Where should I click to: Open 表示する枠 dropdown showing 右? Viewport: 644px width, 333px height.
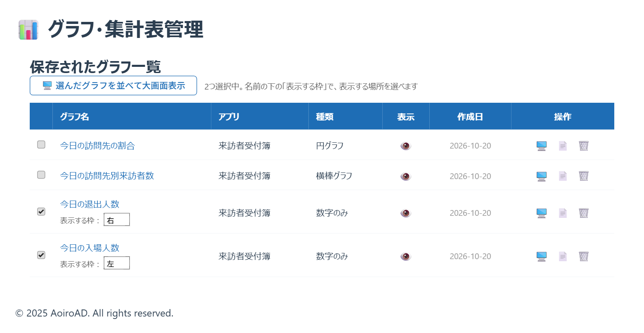(117, 220)
